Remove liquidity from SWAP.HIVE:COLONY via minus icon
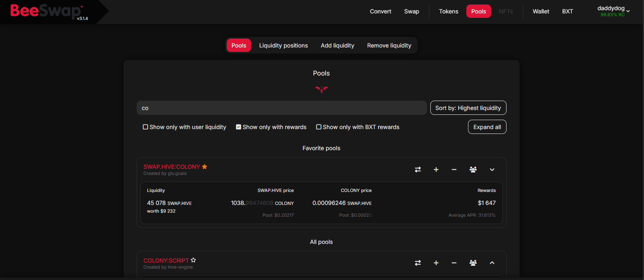Viewport: 644px width, 280px height. (454, 170)
